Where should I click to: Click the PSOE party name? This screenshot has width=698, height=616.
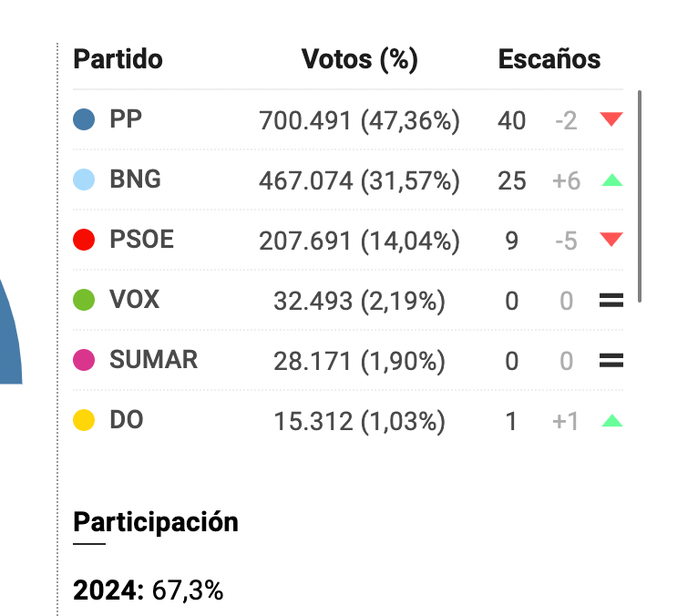point(141,240)
